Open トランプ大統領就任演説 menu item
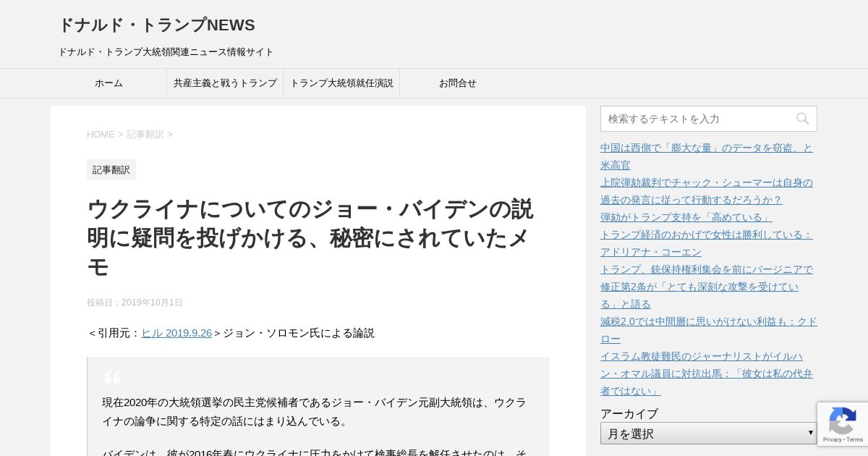Image resolution: width=868 pixels, height=456 pixels. click(341, 83)
